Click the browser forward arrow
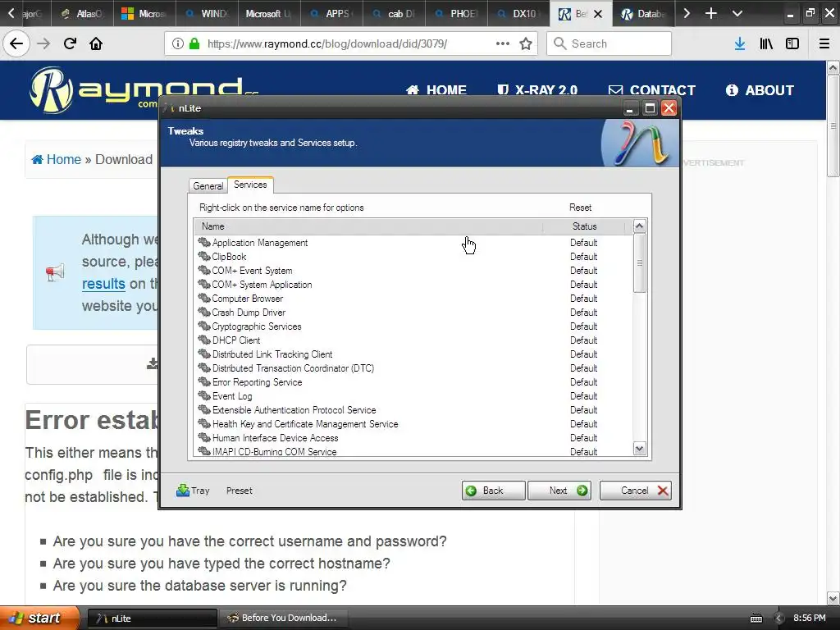Image resolution: width=840 pixels, height=630 pixels. [43, 43]
